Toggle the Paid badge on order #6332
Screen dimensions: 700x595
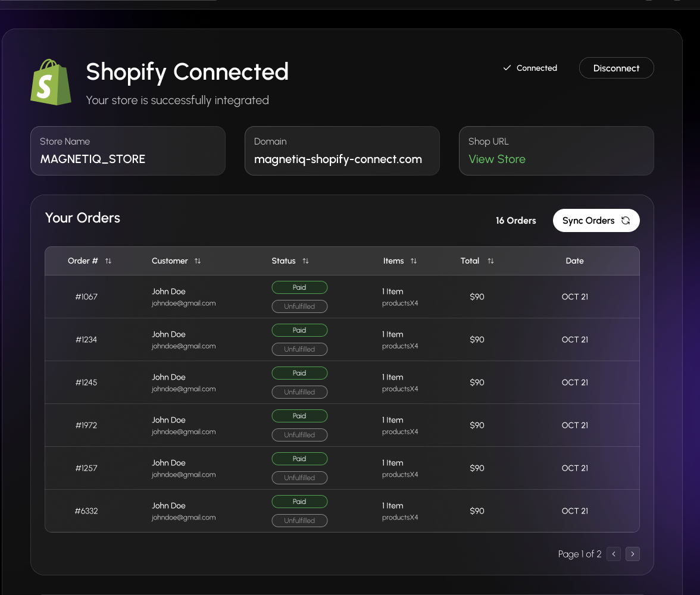pyautogui.click(x=299, y=502)
